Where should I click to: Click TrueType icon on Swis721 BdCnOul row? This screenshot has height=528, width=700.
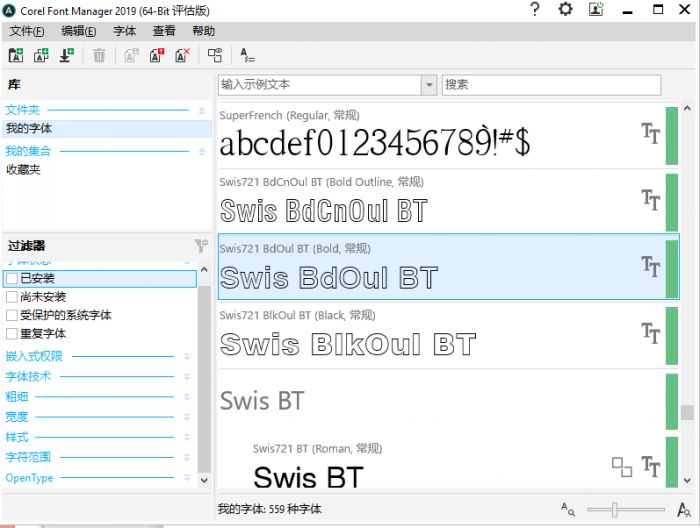coord(650,200)
